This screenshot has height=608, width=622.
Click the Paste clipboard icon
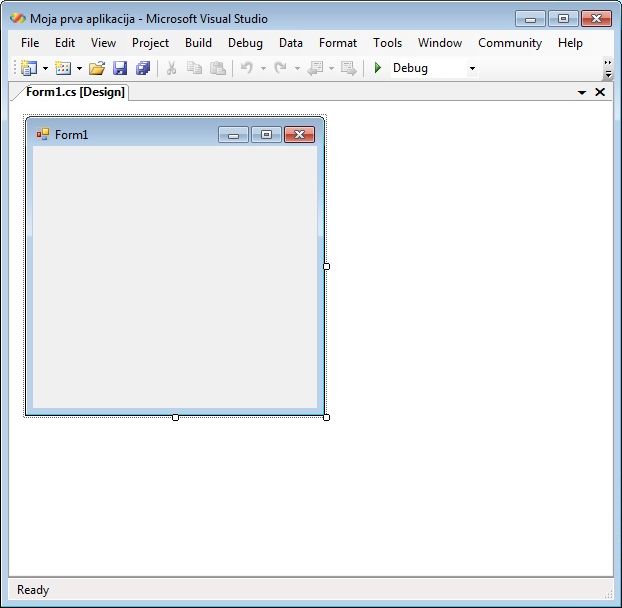click(x=218, y=68)
